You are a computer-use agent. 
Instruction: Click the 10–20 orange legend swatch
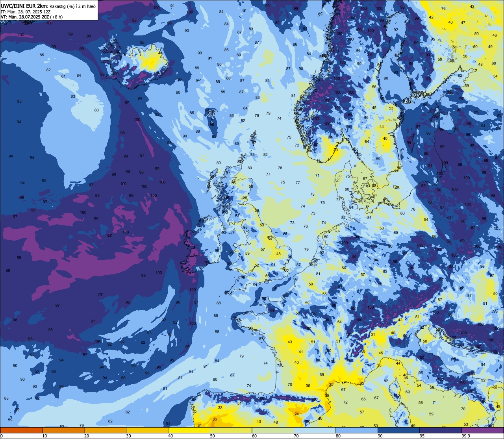(63, 430)
